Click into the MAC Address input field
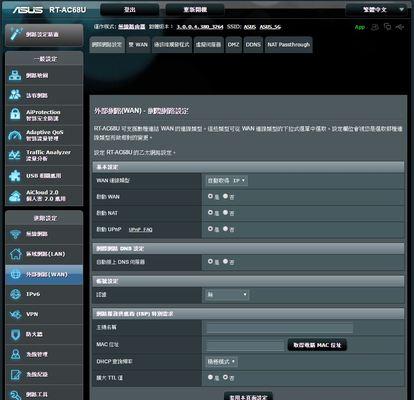The width and height of the screenshot is (414, 400). (x=245, y=345)
